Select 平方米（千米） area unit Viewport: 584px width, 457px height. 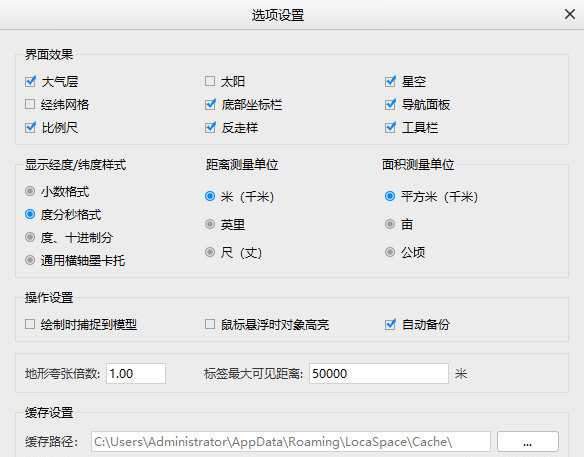(x=390, y=196)
